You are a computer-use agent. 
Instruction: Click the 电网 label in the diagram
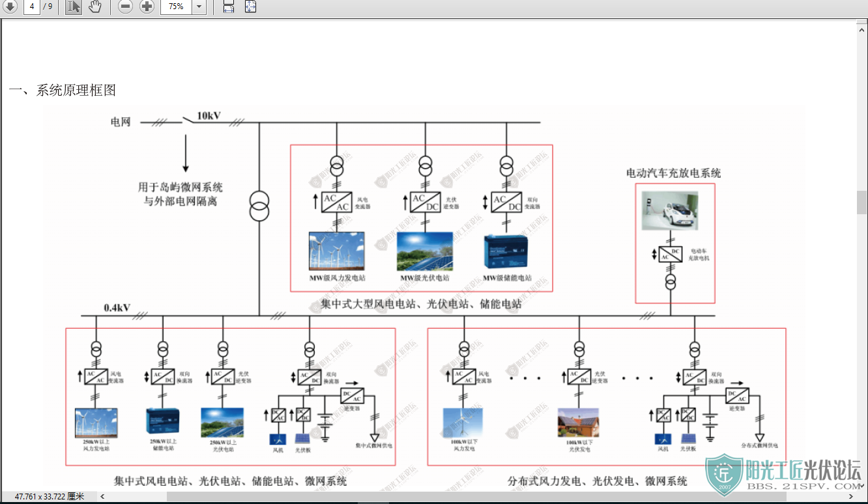point(121,122)
